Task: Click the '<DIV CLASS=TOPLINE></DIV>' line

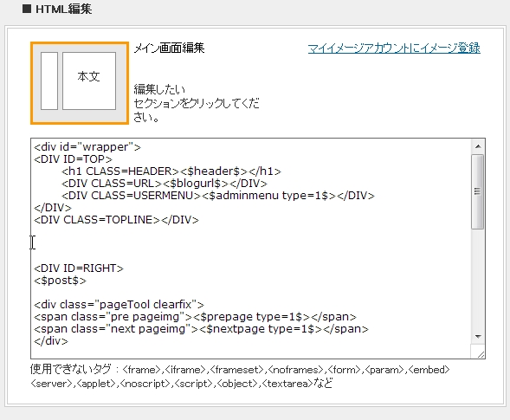Action: tap(116, 220)
